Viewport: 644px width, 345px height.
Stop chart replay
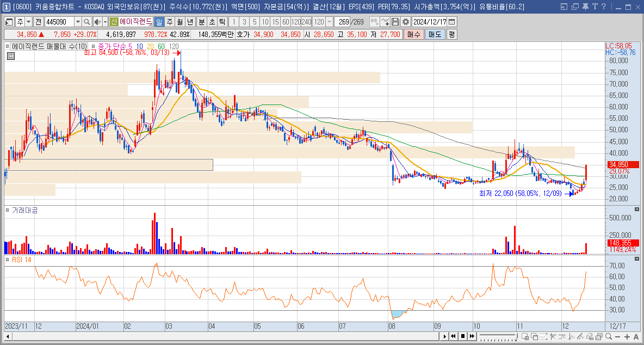462,337
